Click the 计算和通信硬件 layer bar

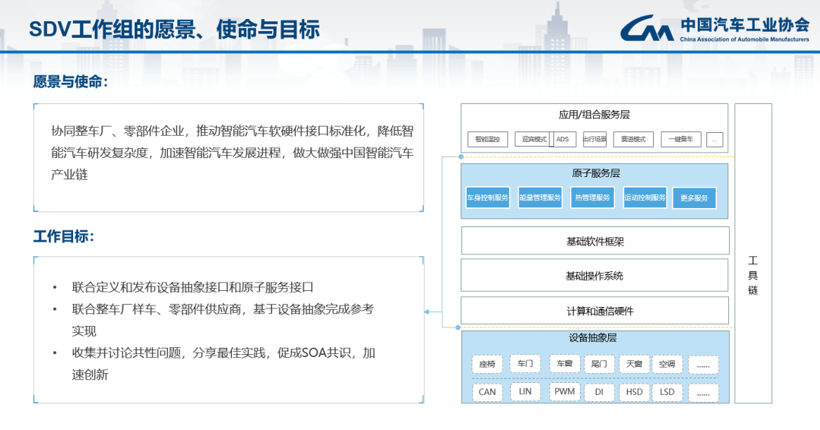pos(594,311)
